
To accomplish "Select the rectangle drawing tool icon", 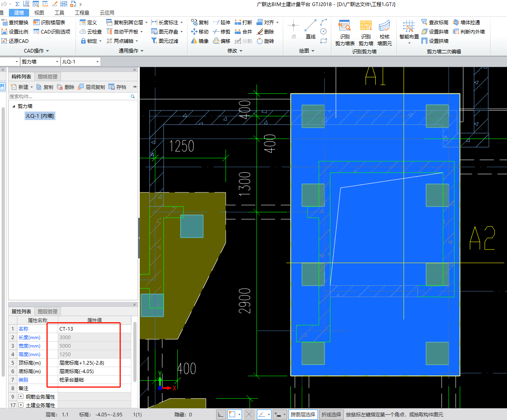I will (x=323, y=41).
